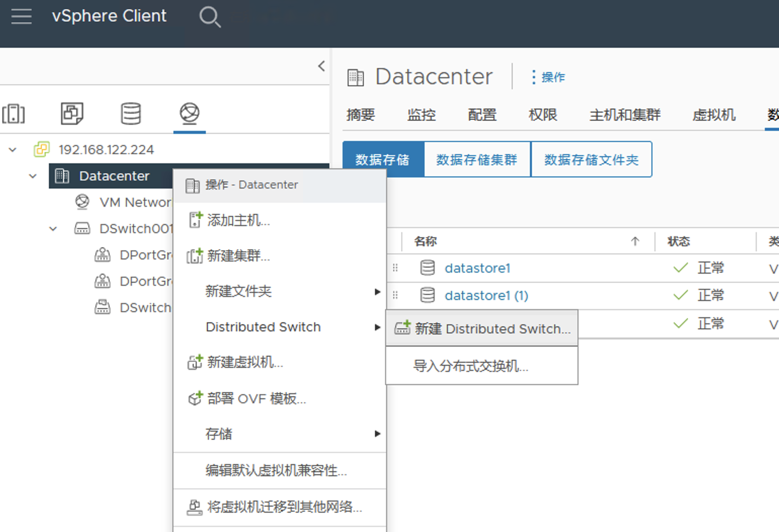This screenshot has width=779, height=532.
Task: Click the migrate VMs network icon
Action: 194,507
